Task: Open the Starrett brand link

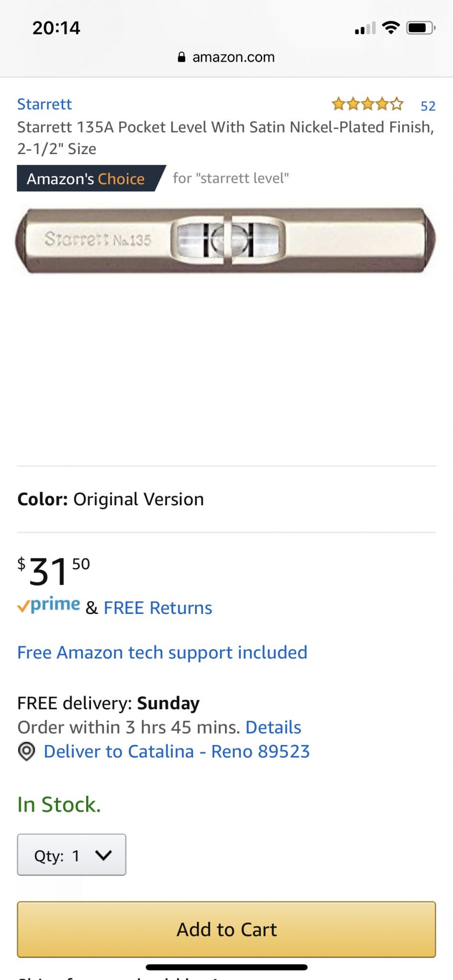Action: (x=45, y=104)
